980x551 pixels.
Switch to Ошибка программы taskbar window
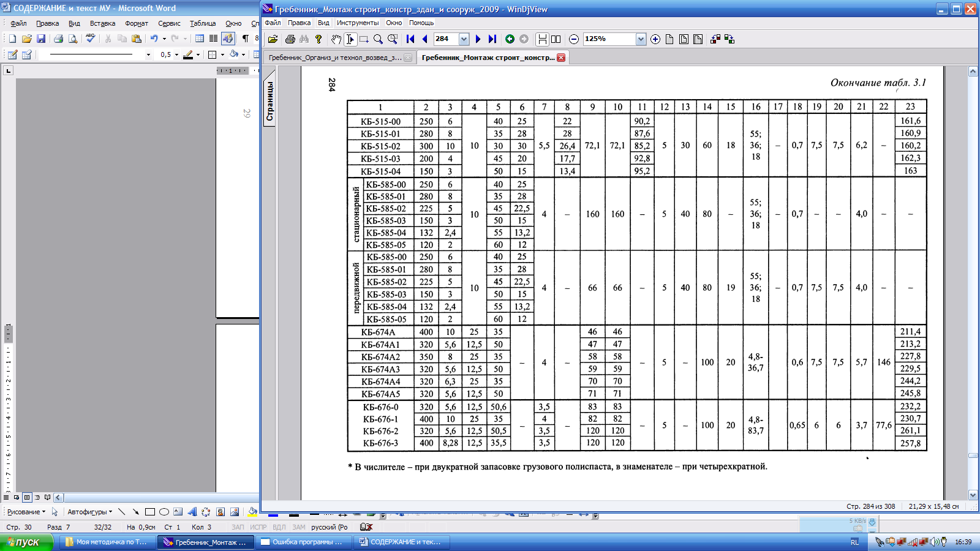303,542
